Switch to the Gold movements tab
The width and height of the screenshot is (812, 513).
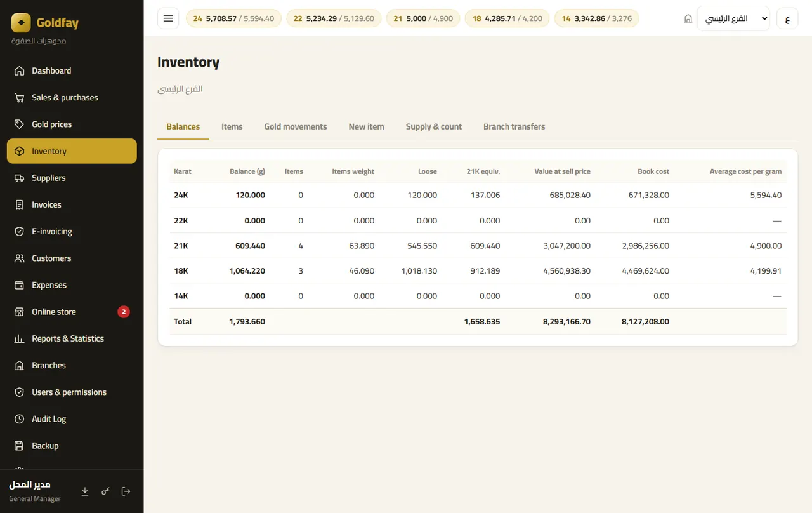click(296, 126)
